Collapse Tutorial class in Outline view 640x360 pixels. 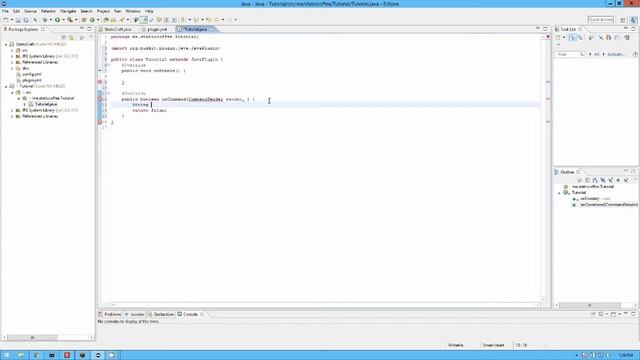click(x=559, y=193)
